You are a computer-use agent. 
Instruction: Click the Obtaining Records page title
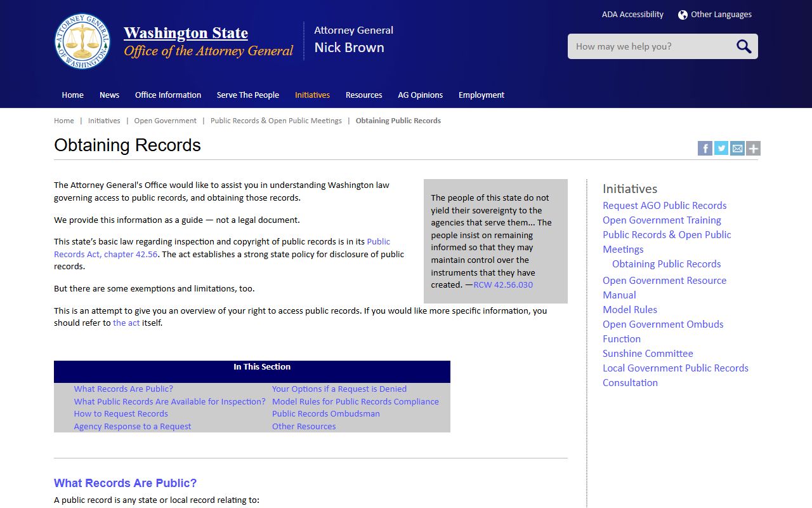[128, 145]
